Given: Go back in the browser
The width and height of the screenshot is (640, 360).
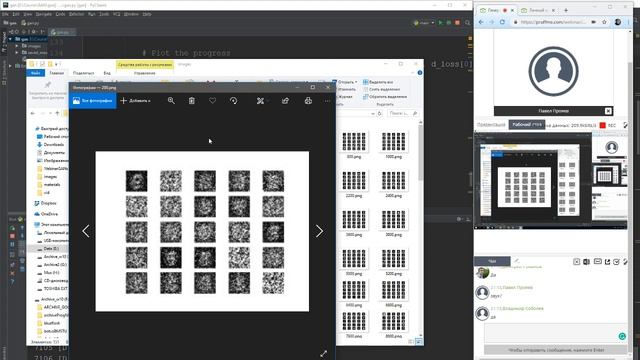Looking at the screenshot, I should click(x=481, y=22).
